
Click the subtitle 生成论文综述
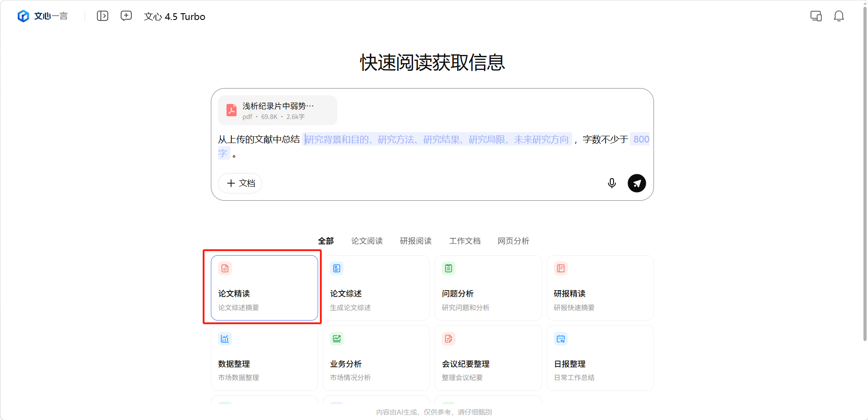(350, 308)
